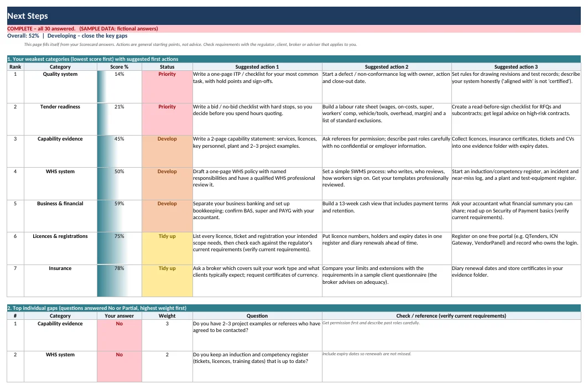Click the 'Quality system' category cell

tap(60, 87)
